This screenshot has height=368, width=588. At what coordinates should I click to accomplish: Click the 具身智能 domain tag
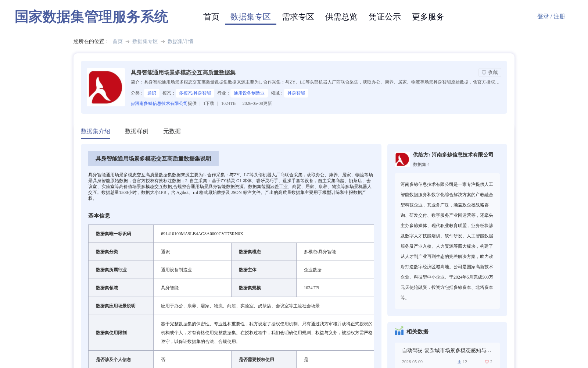click(296, 93)
